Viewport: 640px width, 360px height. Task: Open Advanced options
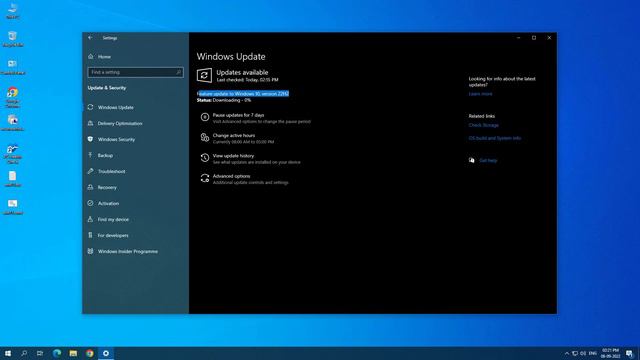tap(231, 176)
